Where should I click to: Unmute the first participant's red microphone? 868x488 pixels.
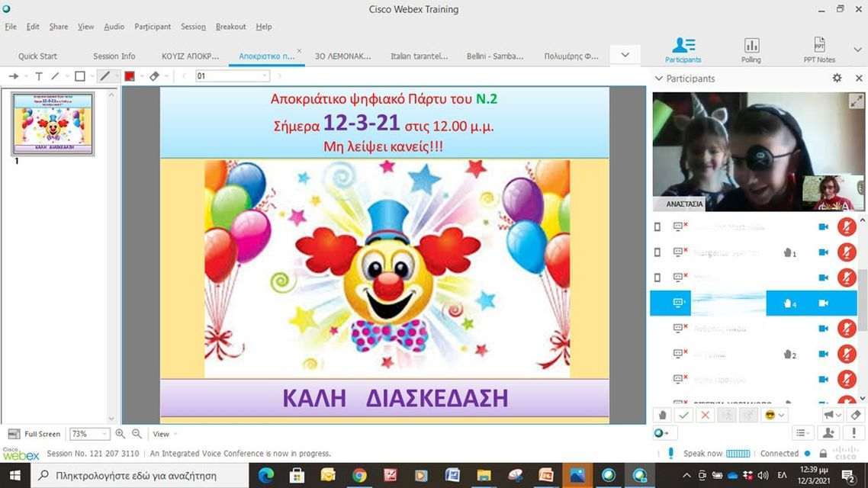pyautogui.click(x=846, y=227)
